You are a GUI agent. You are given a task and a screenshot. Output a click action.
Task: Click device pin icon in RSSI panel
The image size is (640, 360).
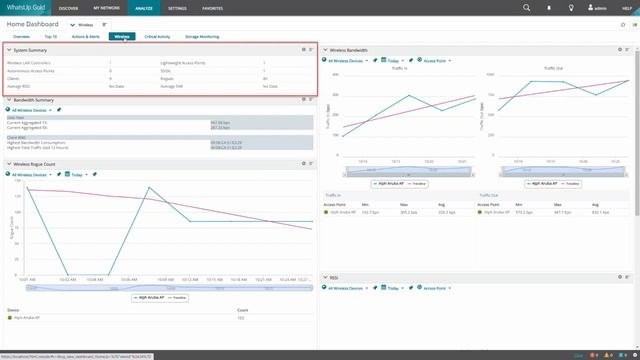point(375,288)
